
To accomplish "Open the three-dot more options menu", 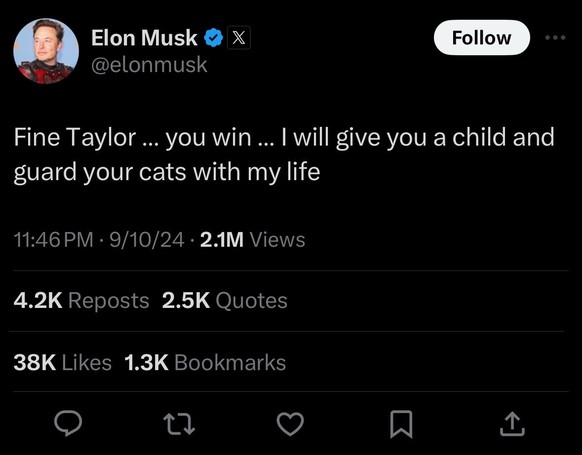I will point(555,37).
